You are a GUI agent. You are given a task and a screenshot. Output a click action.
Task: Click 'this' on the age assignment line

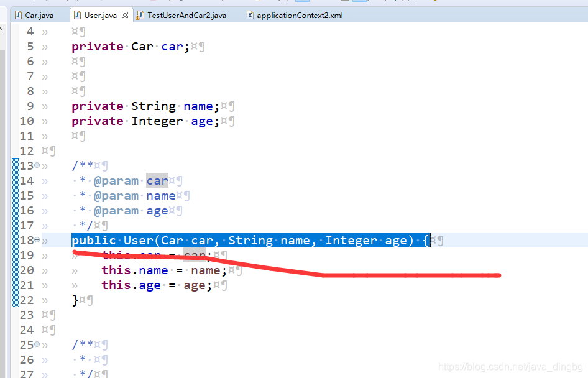coord(116,285)
